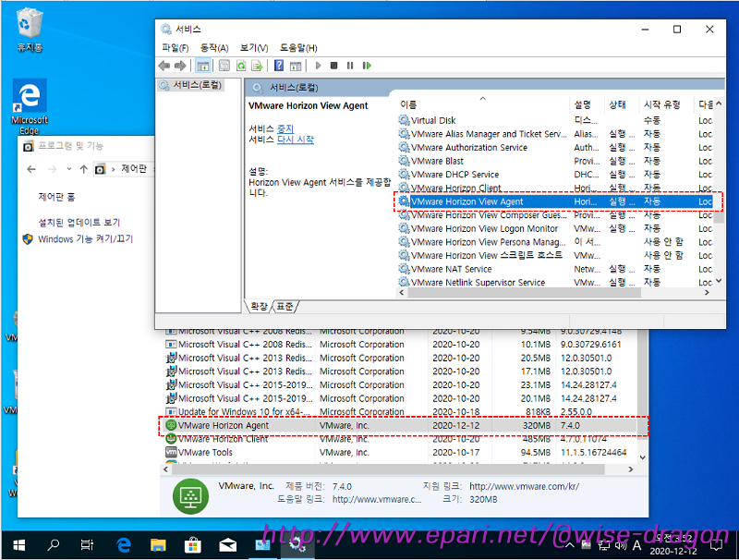Screen dimensions: 739x560
Task: Launch Edge from the taskbar
Action: [124, 545]
